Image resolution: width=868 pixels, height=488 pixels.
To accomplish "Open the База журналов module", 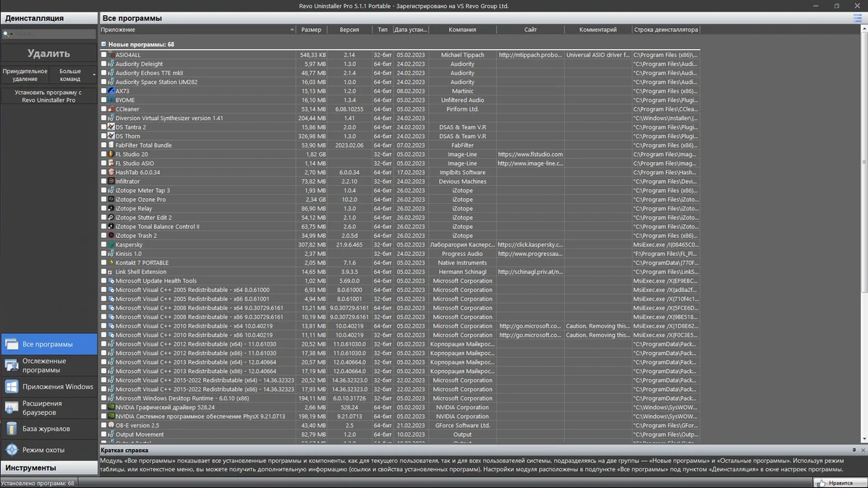I will pyautogui.click(x=48, y=429).
